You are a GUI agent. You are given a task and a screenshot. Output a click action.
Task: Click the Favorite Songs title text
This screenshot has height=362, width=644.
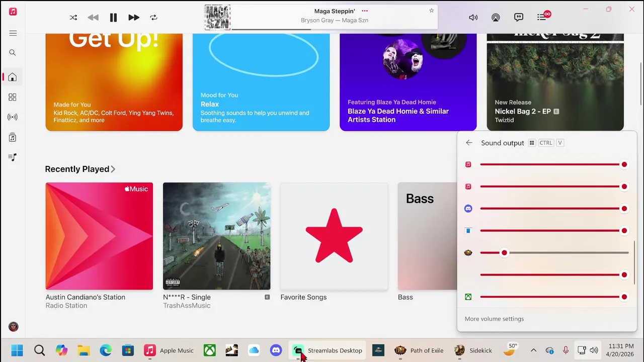303,297
